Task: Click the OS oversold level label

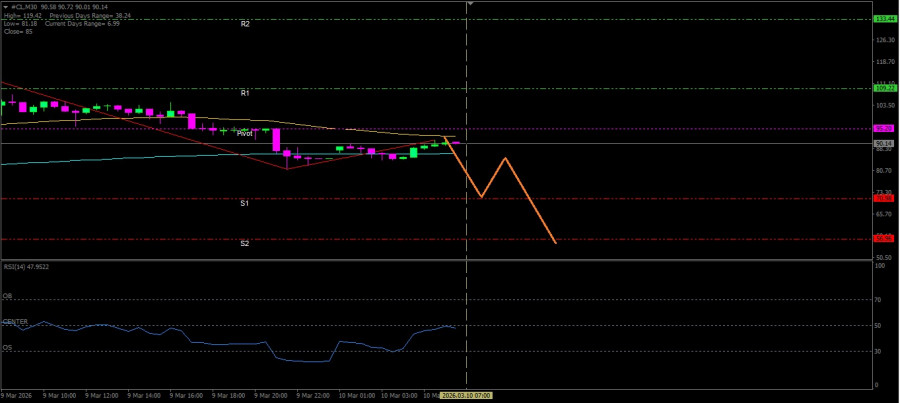Action: coord(7,348)
